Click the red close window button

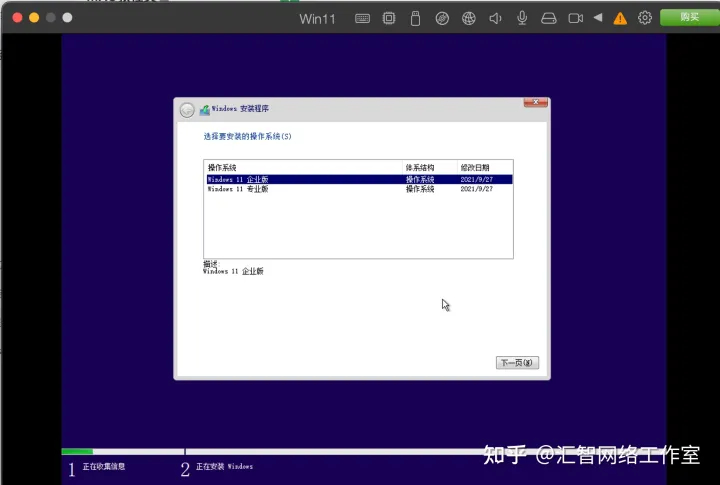point(17,17)
